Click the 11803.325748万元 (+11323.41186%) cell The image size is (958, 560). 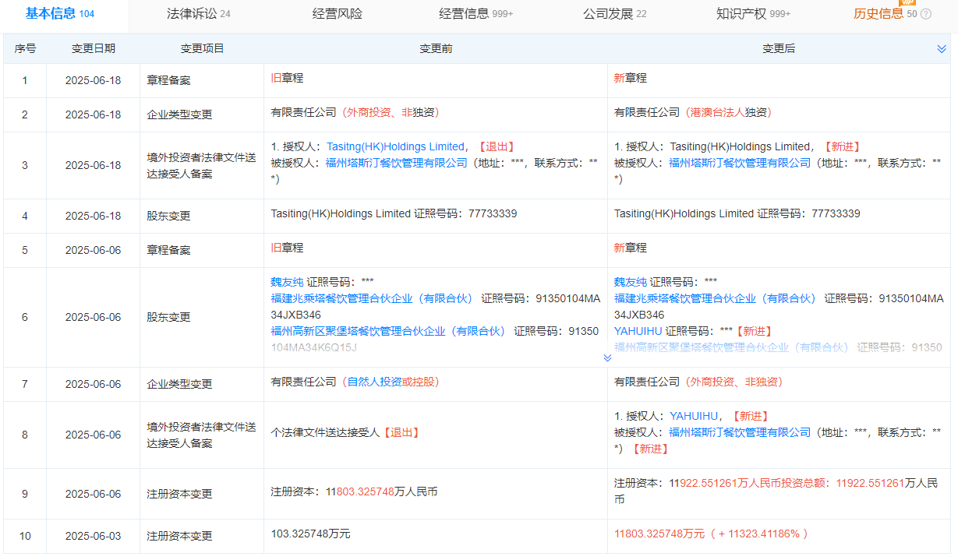pyautogui.click(x=712, y=534)
